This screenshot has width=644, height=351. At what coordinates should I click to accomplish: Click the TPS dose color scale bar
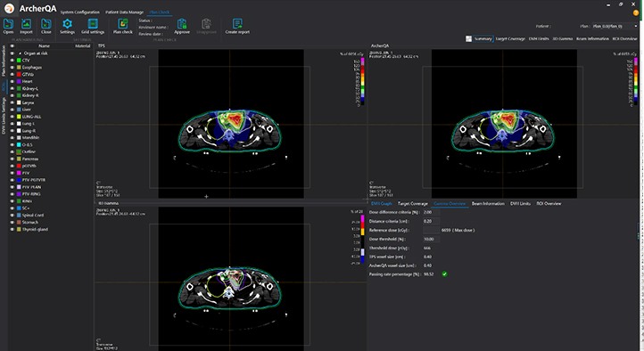pyautogui.click(x=363, y=82)
